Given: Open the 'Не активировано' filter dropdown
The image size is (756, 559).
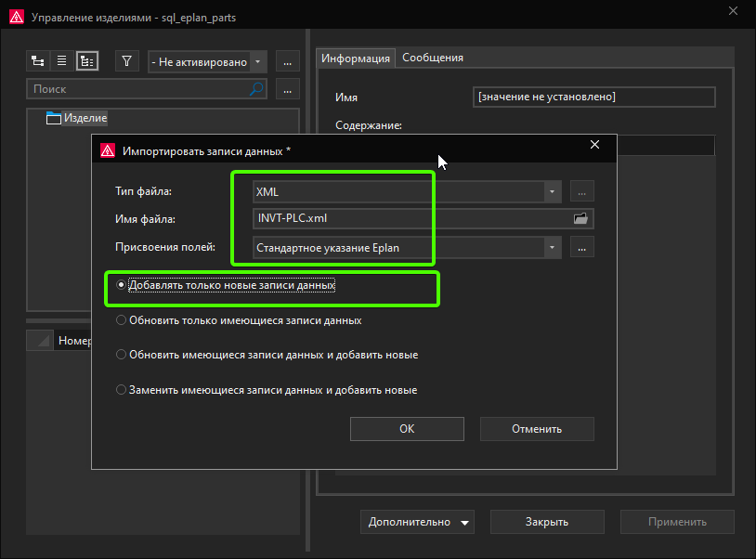Looking at the screenshot, I should 257,61.
